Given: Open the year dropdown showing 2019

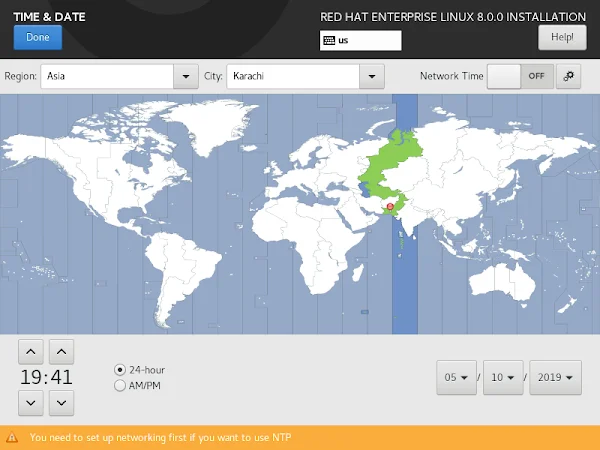Looking at the screenshot, I should [556, 378].
